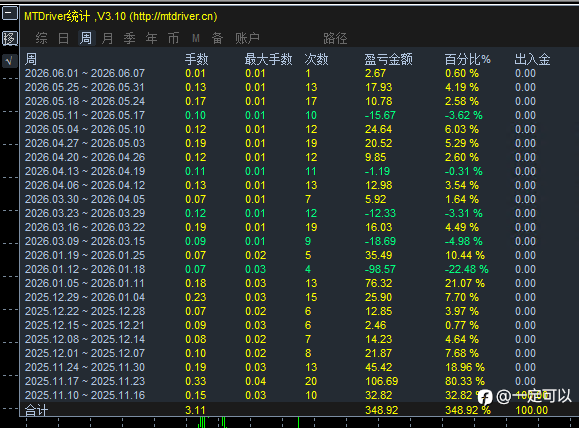Click the -18.69 loss amount
Image resolution: width=579 pixels, height=428 pixels.
point(380,241)
